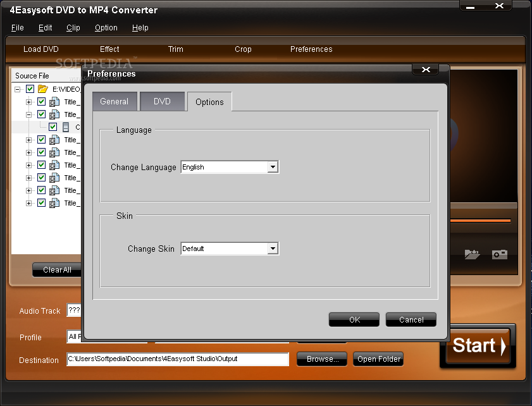532x406 pixels.
Task: Open the Clip menu
Action: click(73, 28)
